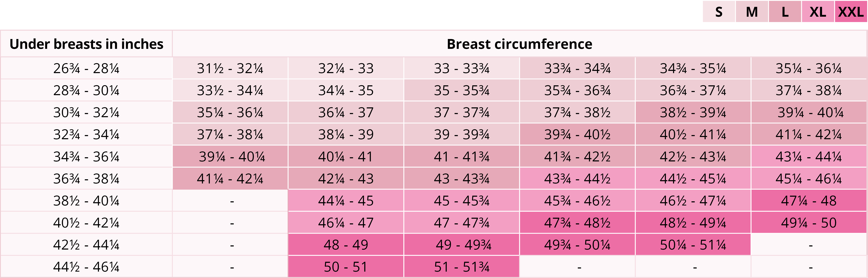Image resolution: width=868 pixels, height=278 pixels.
Task: Click the 51 - 51¾ circumference cell
Action: [x=461, y=267]
